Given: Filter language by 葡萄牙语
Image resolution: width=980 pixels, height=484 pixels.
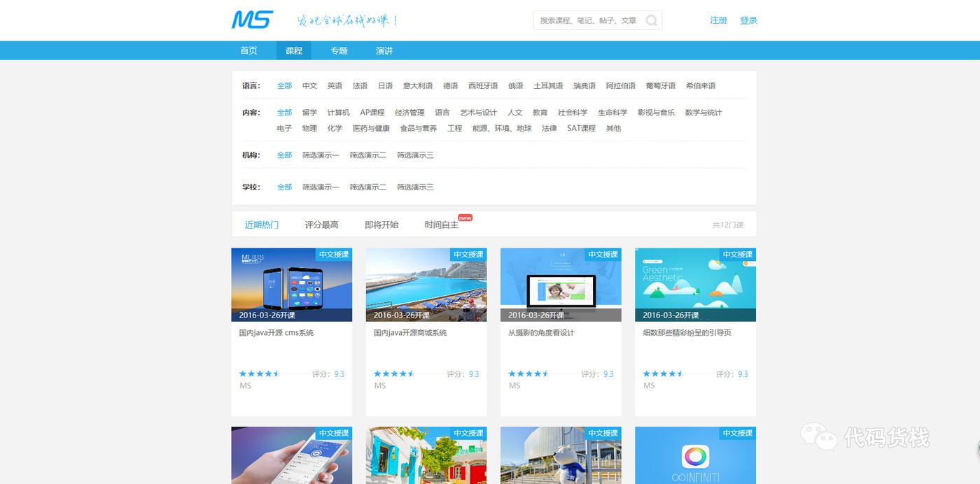Looking at the screenshot, I should click(x=661, y=85).
